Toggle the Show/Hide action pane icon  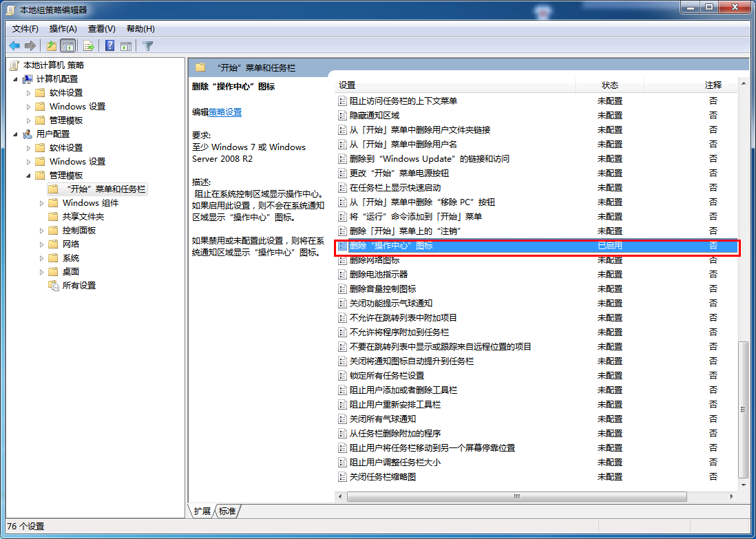coord(126,46)
